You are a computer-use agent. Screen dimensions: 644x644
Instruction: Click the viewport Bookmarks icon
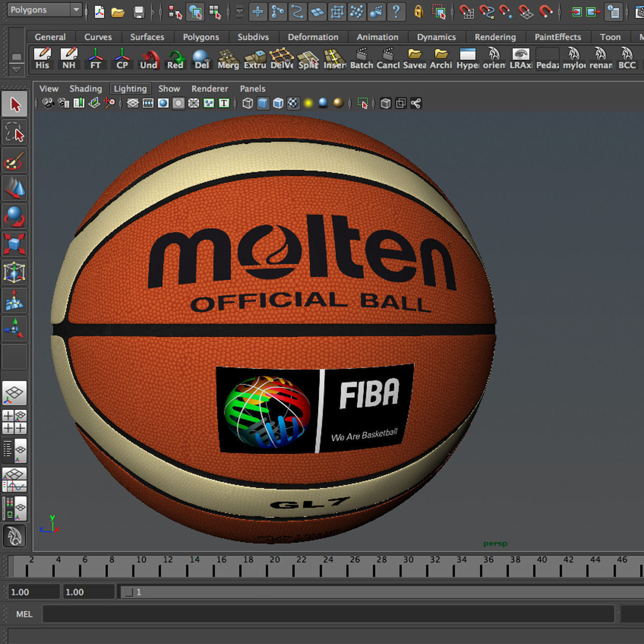click(x=79, y=103)
